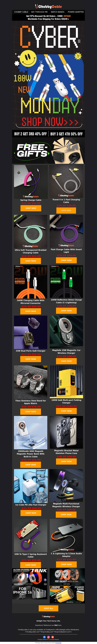Open the Instagram icon in footer
Viewport: 97px width, 644px height.
48,637
